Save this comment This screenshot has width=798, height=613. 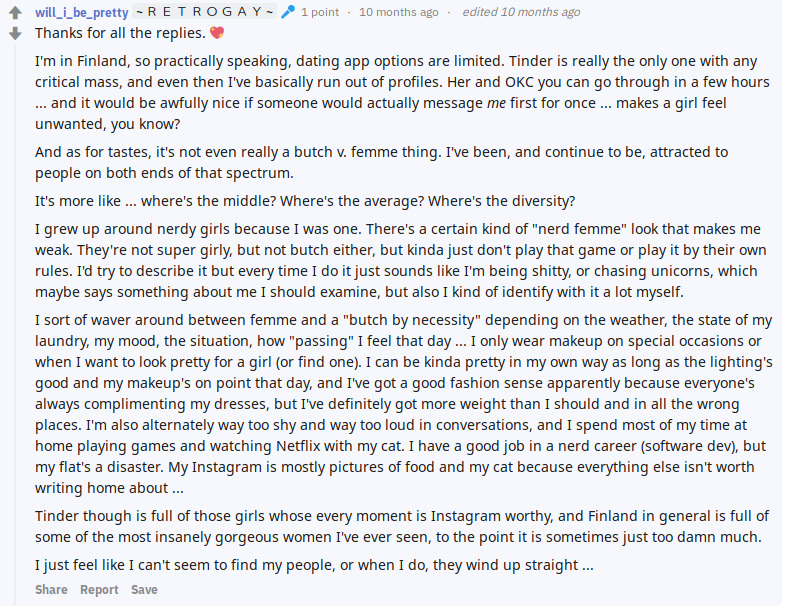click(144, 590)
